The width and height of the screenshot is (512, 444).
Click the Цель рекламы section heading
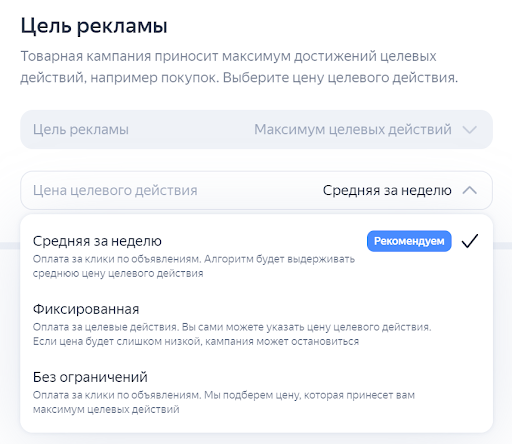(94, 26)
